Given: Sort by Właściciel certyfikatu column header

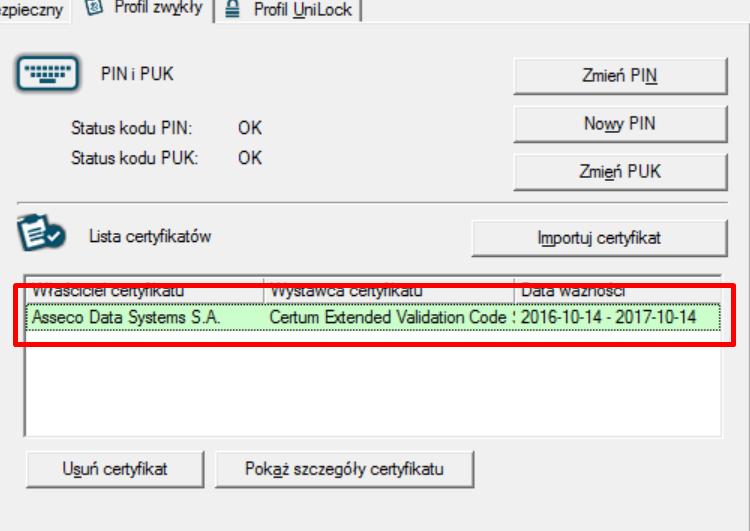Looking at the screenshot, I should pyautogui.click(x=144, y=290).
